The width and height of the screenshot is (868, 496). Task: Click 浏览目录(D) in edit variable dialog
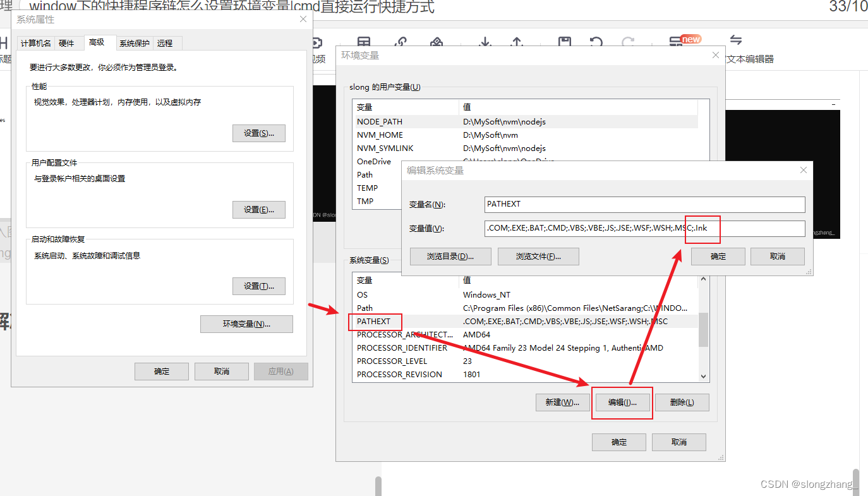click(x=450, y=257)
